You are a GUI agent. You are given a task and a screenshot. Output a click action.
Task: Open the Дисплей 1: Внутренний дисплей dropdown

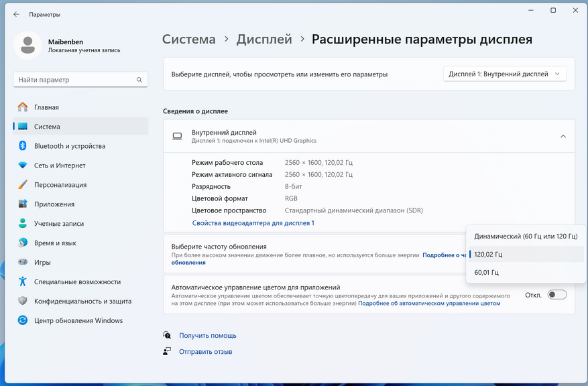click(x=505, y=74)
